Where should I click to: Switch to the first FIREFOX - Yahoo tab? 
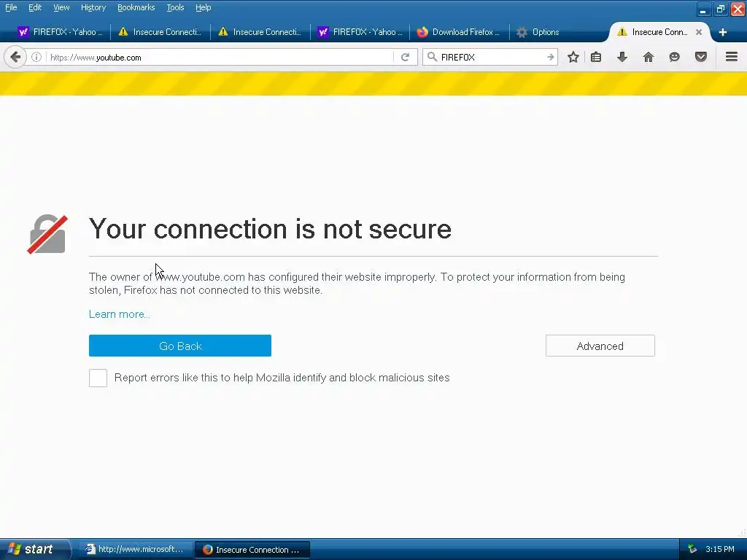[x=60, y=32]
